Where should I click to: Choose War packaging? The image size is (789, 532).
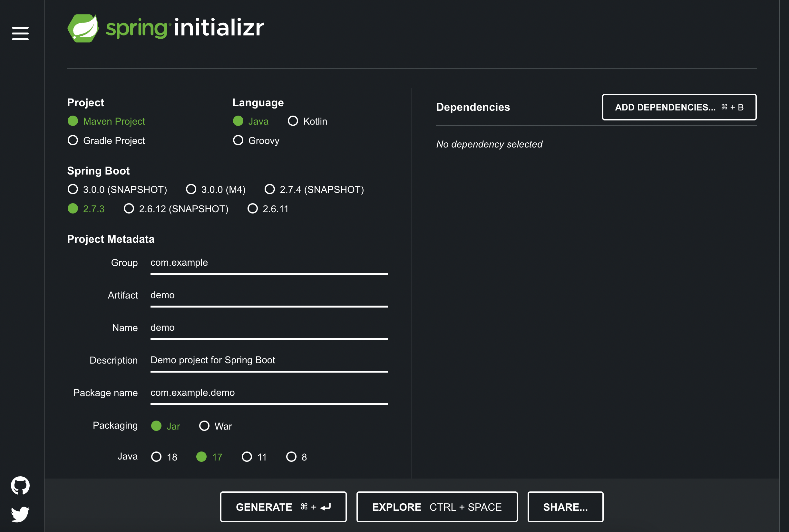pos(204,426)
